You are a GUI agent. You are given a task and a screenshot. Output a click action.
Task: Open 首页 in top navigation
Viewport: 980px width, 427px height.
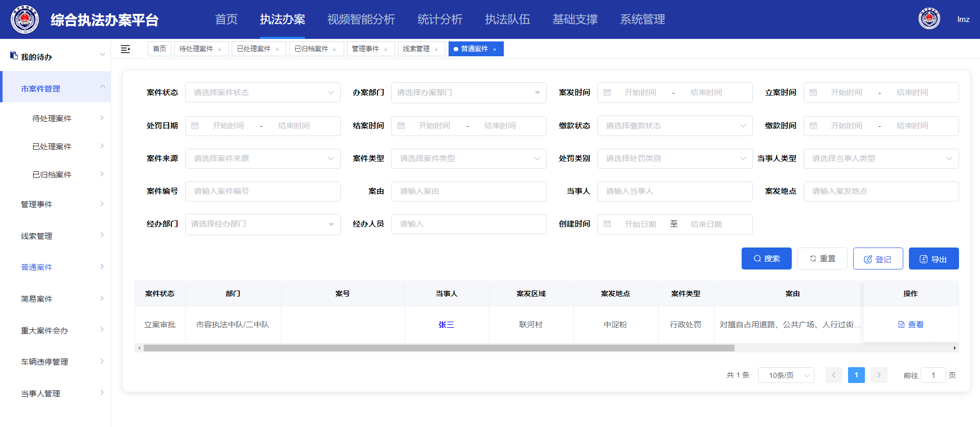[x=226, y=19]
